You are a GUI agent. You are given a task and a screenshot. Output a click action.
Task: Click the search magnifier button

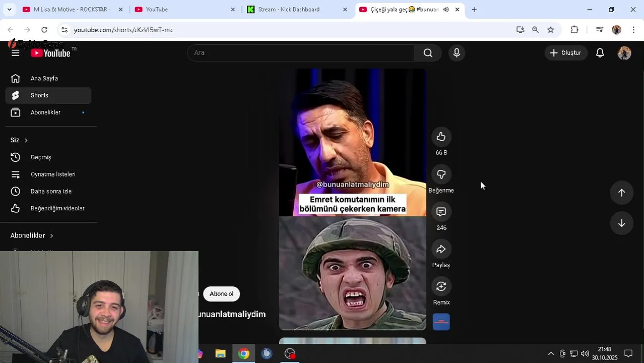click(x=428, y=53)
